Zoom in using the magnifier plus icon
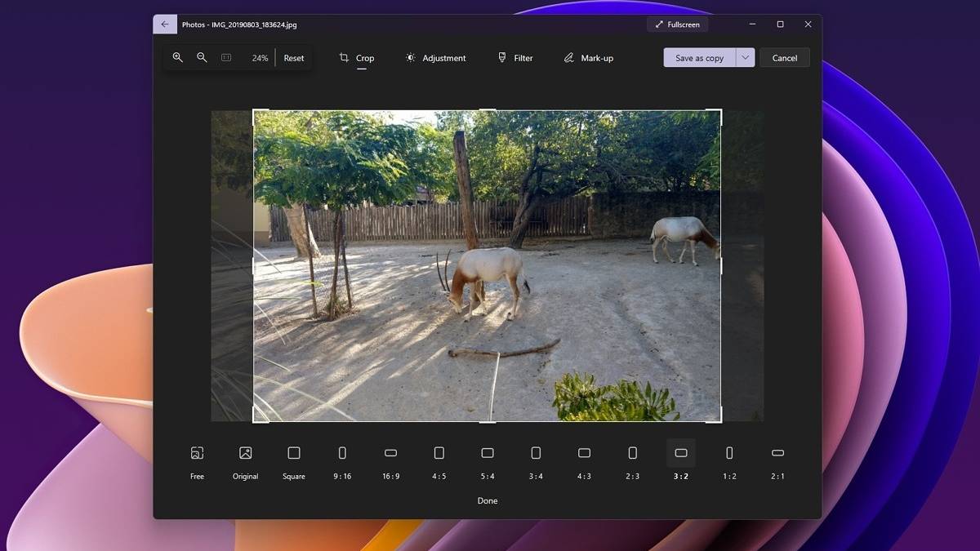Image resolution: width=980 pixels, height=551 pixels. pos(177,58)
